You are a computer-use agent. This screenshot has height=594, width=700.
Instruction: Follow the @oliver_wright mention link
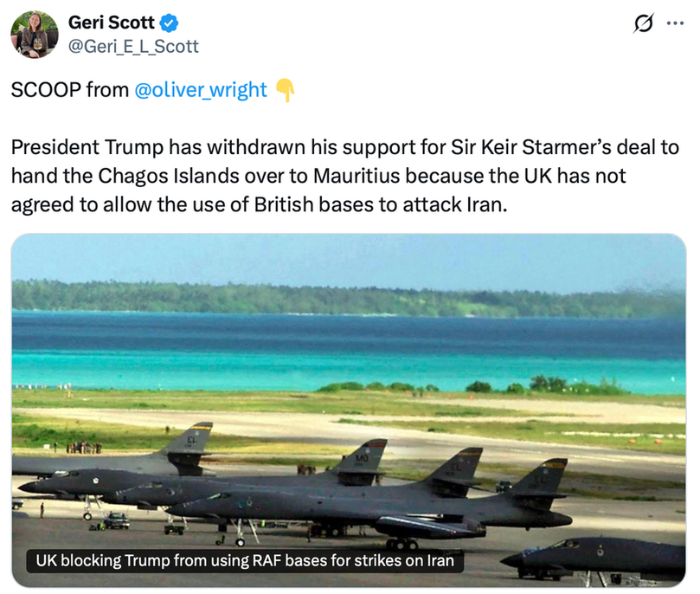(x=201, y=90)
